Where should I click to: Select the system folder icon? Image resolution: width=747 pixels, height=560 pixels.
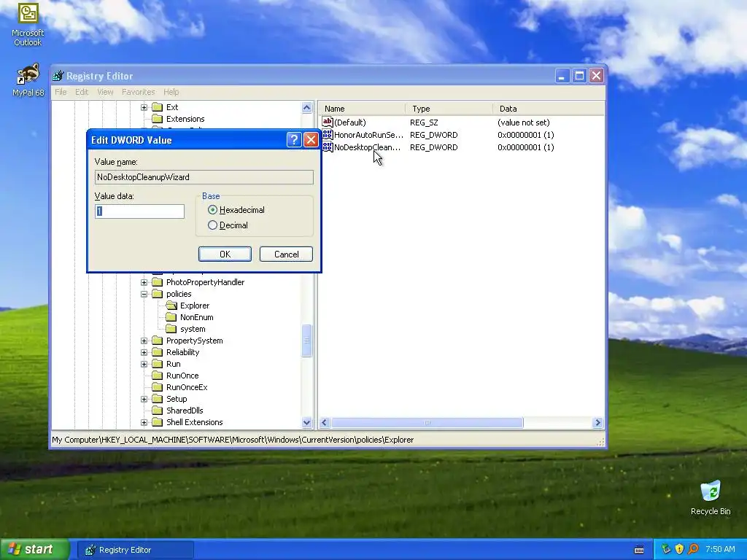[x=171, y=329]
